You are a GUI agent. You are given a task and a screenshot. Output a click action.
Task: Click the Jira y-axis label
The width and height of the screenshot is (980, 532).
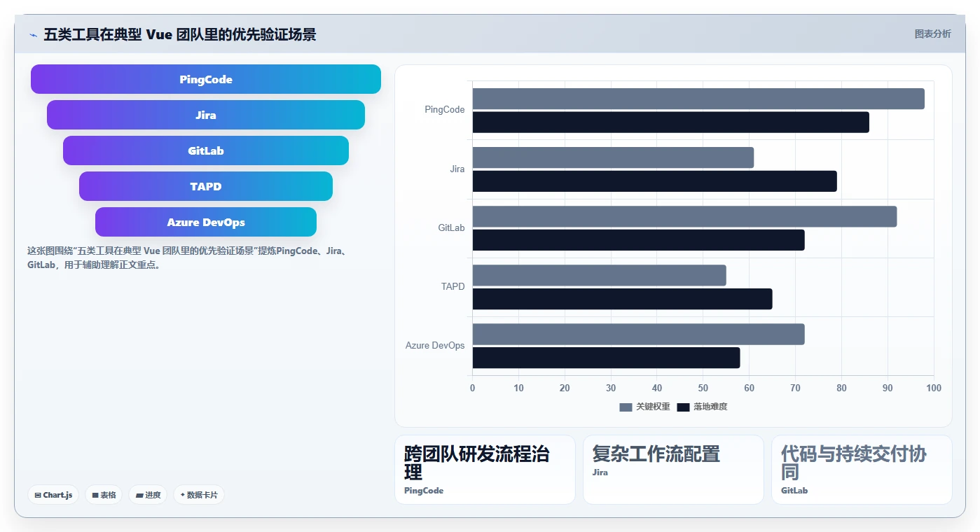tap(457, 169)
